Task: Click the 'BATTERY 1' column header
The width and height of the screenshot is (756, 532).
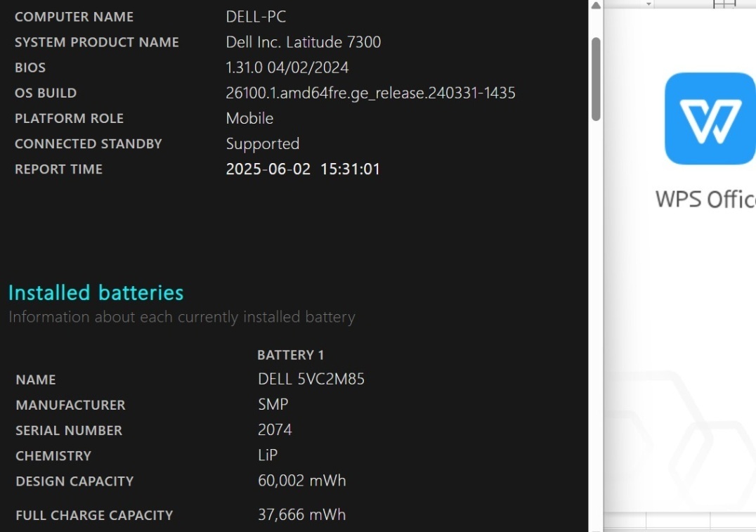Action: pos(290,355)
